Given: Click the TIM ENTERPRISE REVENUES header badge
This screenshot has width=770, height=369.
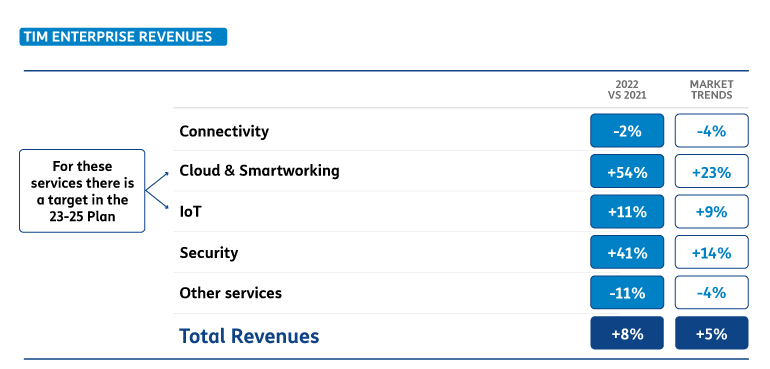Looking at the screenshot, I should pyautogui.click(x=123, y=37).
